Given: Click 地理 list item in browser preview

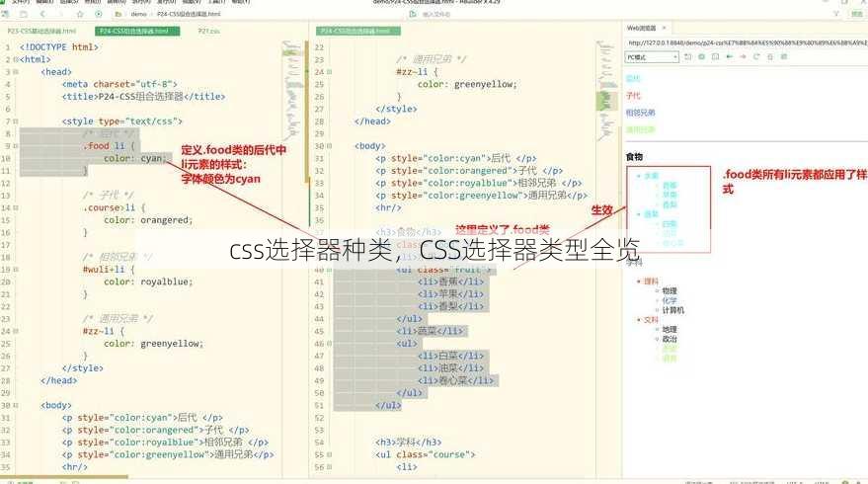Looking at the screenshot, I should pyautogui.click(x=670, y=329).
